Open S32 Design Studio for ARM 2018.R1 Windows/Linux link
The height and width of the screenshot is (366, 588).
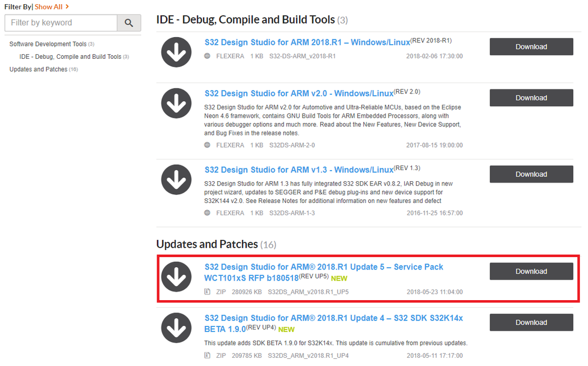(307, 42)
